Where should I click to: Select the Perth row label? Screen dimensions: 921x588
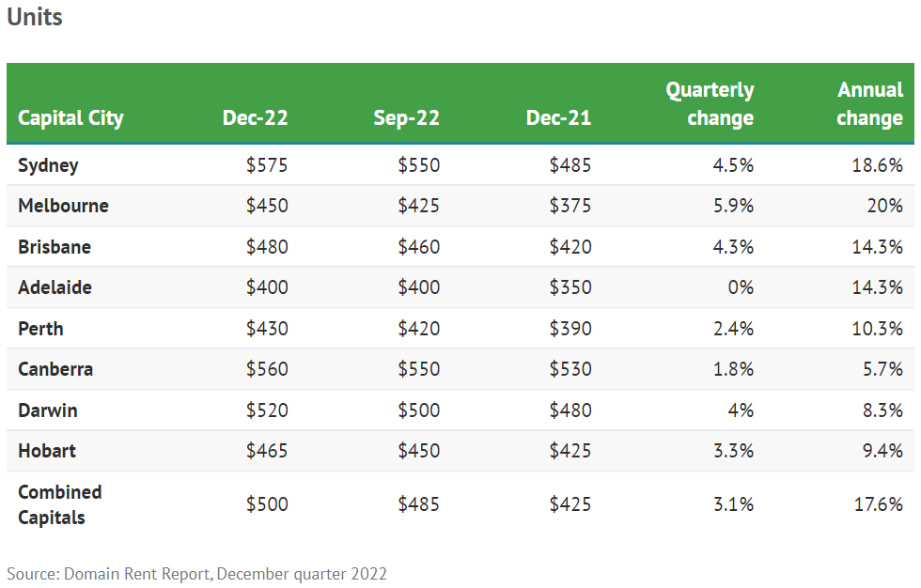(40, 329)
